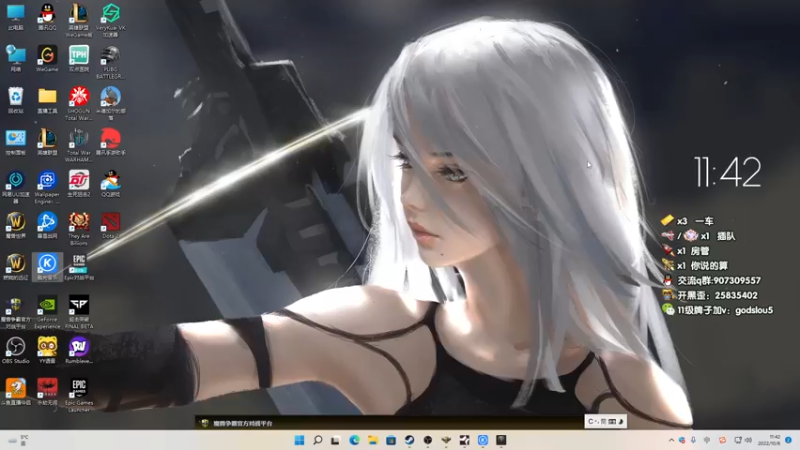Open taskbar Search magnifier

317,440
